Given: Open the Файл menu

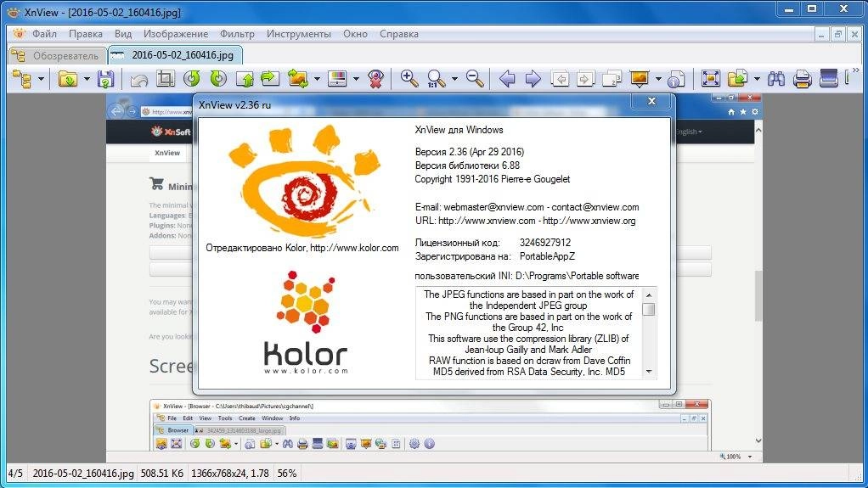Looking at the screenshot, I should tap(44, 34).
